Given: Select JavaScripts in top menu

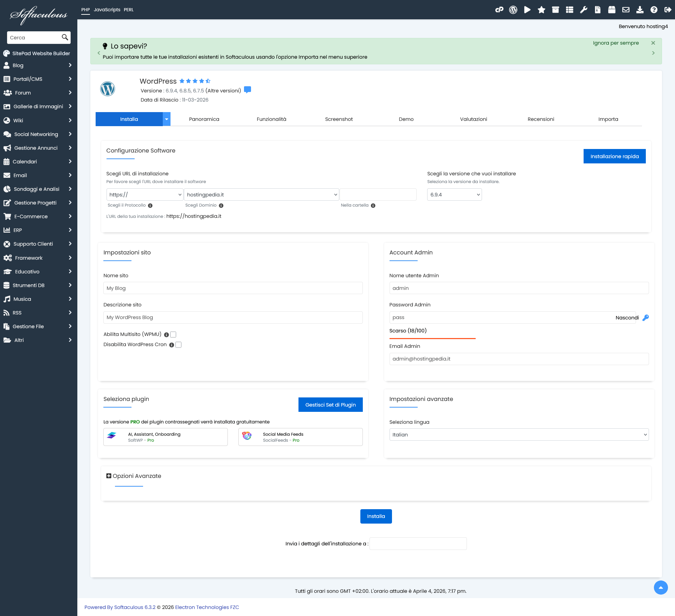Looking at the screenshot, I should (x=107, y=9).
